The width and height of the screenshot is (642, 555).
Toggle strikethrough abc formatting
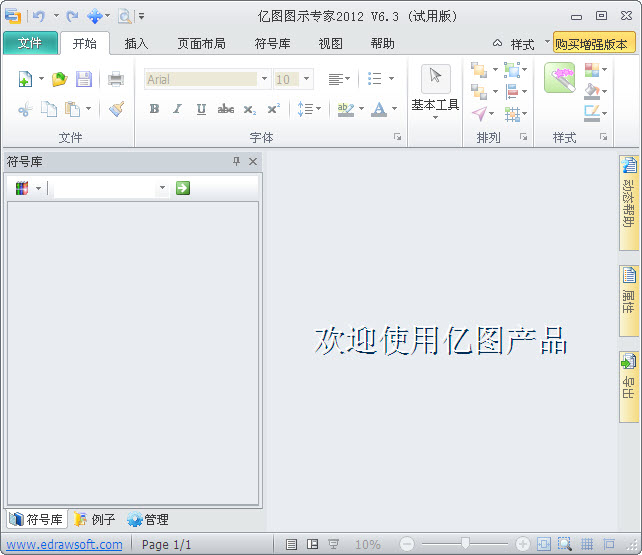click(226, 109)
